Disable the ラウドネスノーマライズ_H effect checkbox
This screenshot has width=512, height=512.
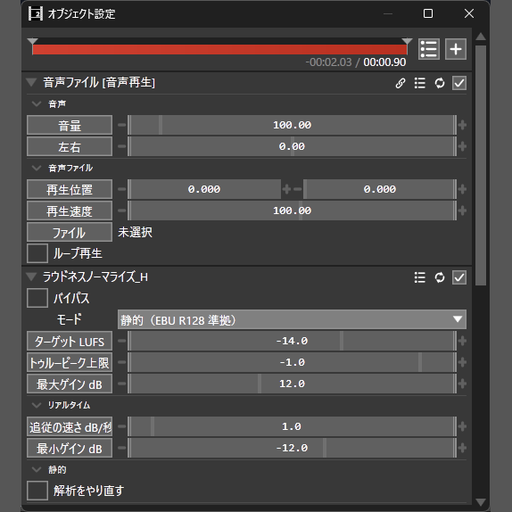[x=459, y=277]
